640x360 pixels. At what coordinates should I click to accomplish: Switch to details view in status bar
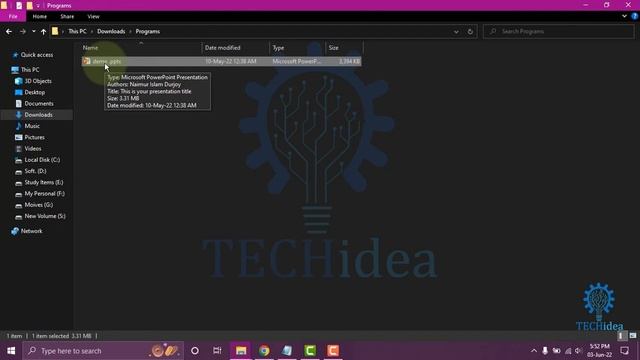pyautogui.click(x=622, y=336)
